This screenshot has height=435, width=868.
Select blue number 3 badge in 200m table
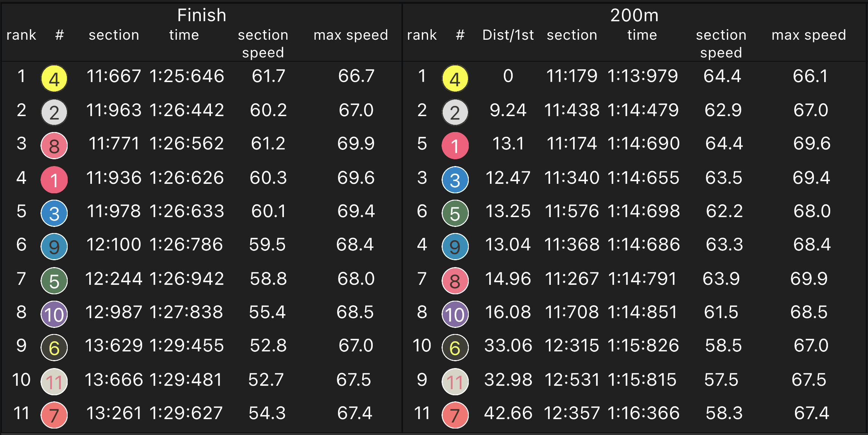coord(455,180)
